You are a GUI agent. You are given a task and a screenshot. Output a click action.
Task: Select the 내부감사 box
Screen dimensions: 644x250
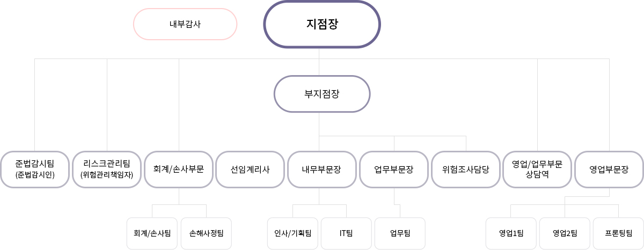pyautogui.click(x=185, y=24)
